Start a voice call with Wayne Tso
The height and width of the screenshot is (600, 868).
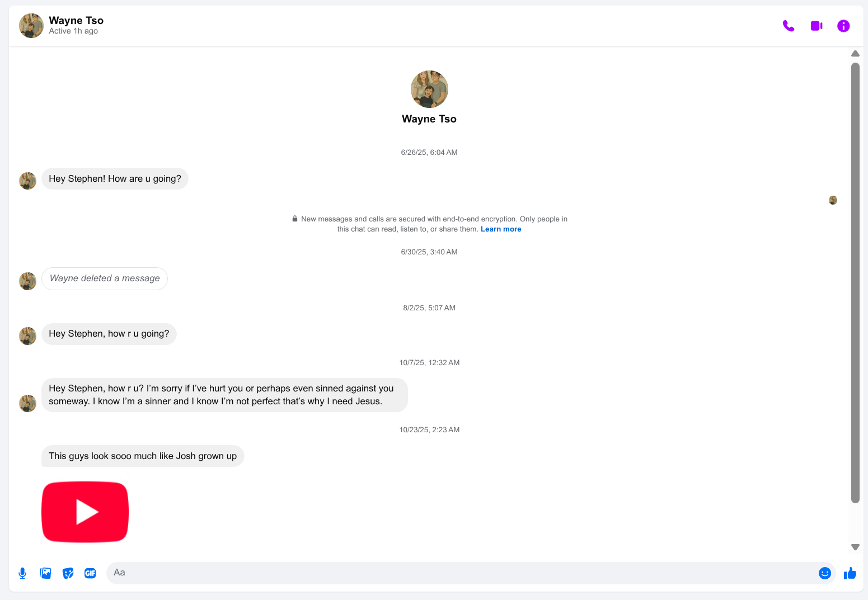click(x=788, y=26)
